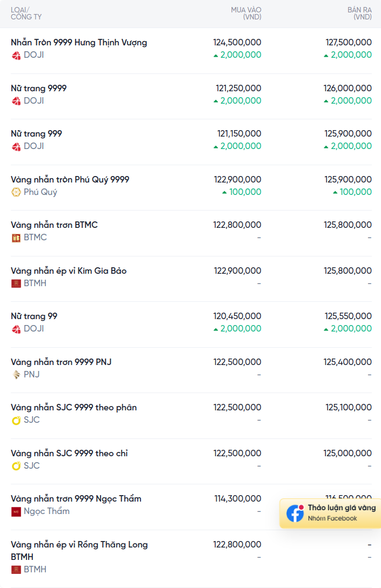Image resolution: width=381 pixels, height=588 pixels.
Task: Click DOJI logo under Nhẫn Tròn Hưng Thịnh Vượng
Action: 16,55
